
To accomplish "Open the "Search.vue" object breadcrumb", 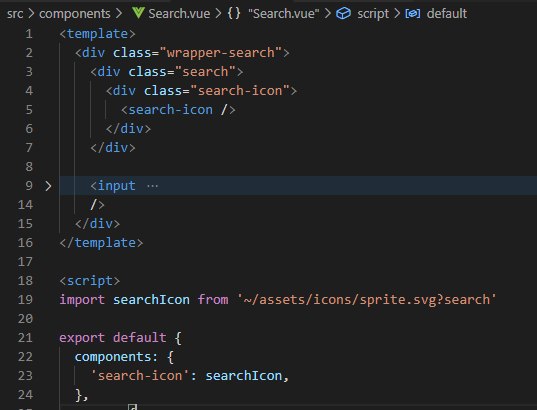I will [284, 14].
